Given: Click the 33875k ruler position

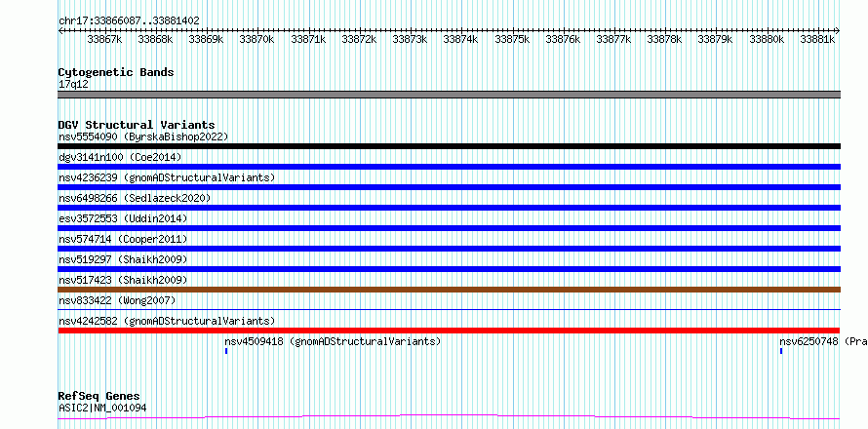Looking at the screenshot, I should [512, 39].
